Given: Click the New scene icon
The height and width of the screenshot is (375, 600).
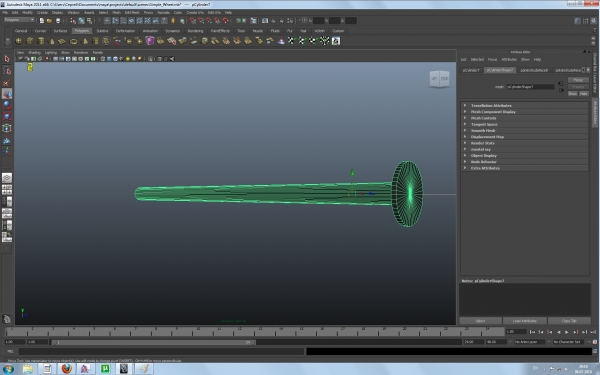Looking at the screenshot, I should click(x=42, y=21).
